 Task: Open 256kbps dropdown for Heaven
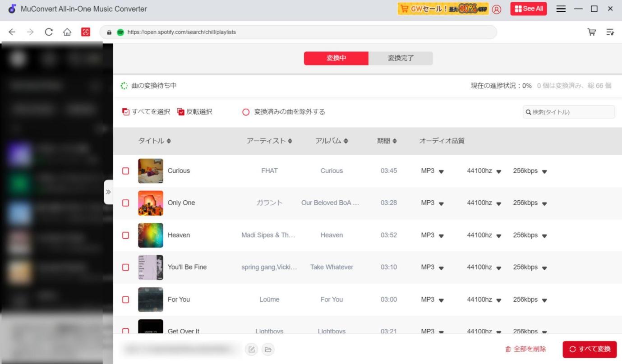pos(530,235)
